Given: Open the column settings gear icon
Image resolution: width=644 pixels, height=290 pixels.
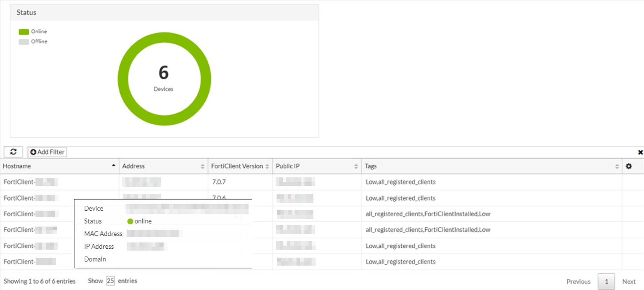Looking at the screenshot, I should click(x=628, y=165).
